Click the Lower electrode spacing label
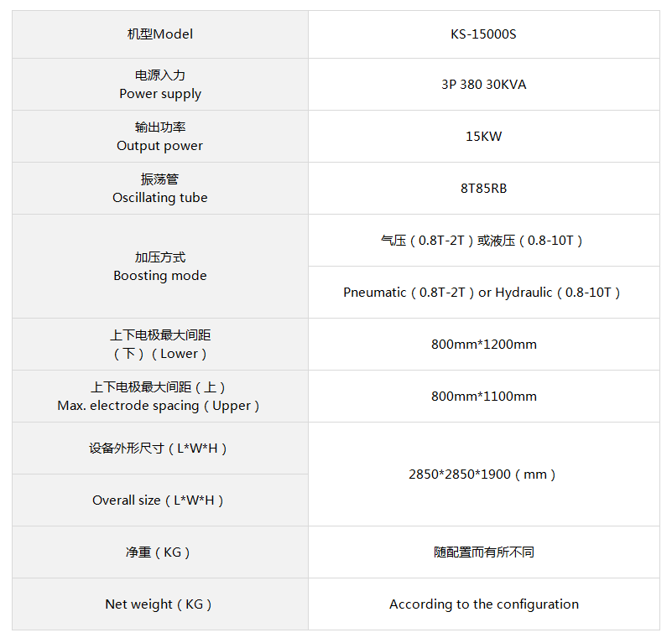Viewport: 672px width, 643px height. [160, 345]
